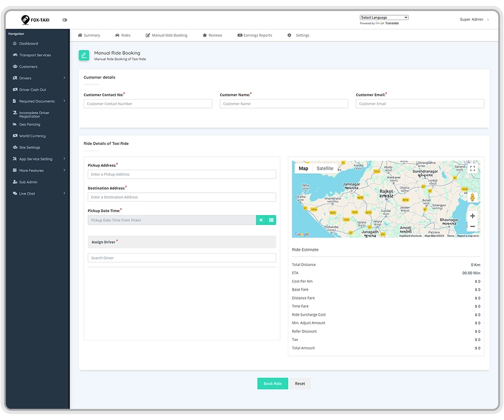
Task: Click the Street View pegman icon
Action: click(x=473, y=197)
